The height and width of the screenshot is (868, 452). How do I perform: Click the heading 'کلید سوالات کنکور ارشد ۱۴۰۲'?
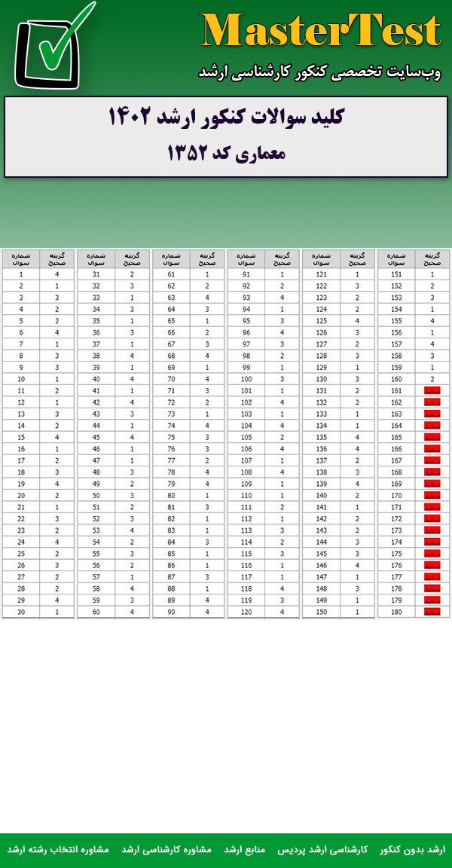tap(226, 118)
